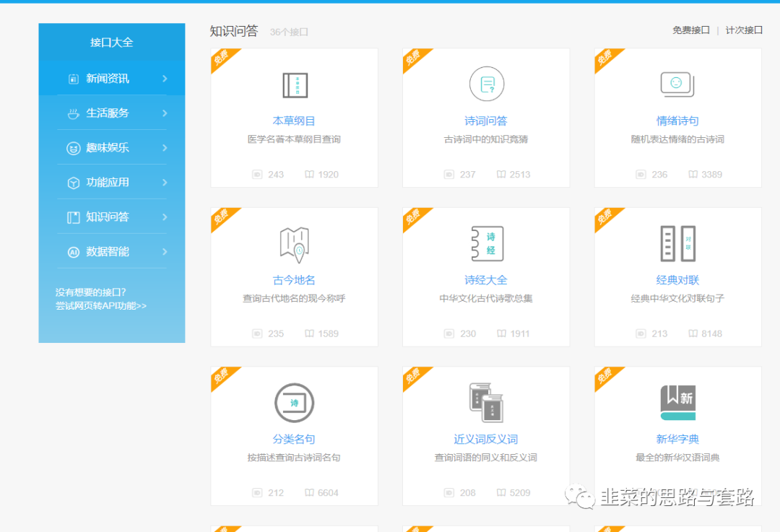The height and width of the screenshot is (532, 780).
Task: Click the 新闻资讯 sidebar news icon
Action: click(x=74, y=79)
